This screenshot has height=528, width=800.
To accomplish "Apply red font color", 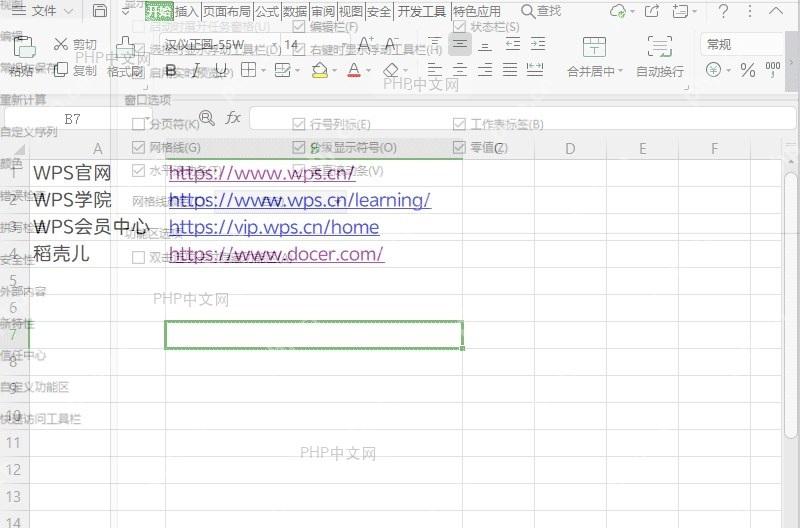I will pos(354,70).
